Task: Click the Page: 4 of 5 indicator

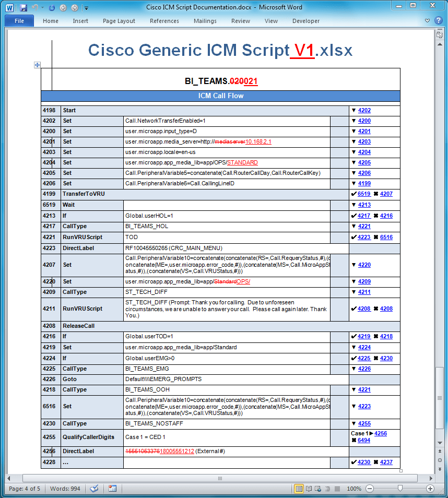Action: coord(25,489)
